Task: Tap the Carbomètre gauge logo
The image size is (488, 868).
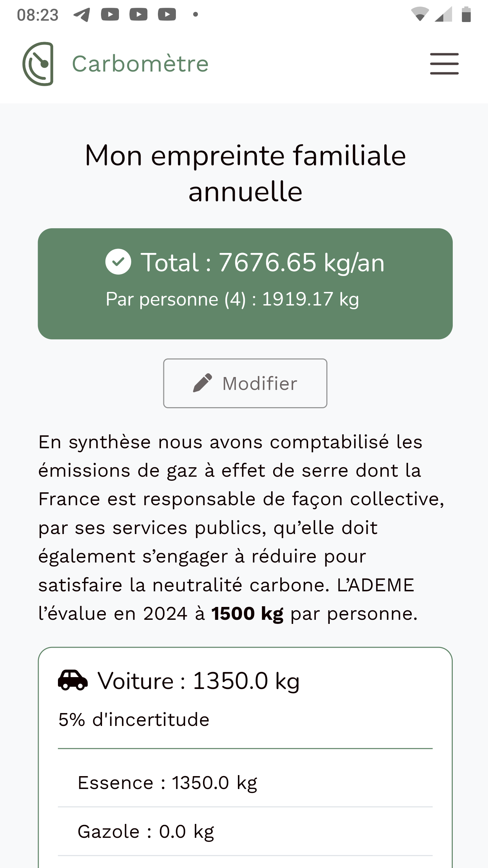Action: point(38,64)
